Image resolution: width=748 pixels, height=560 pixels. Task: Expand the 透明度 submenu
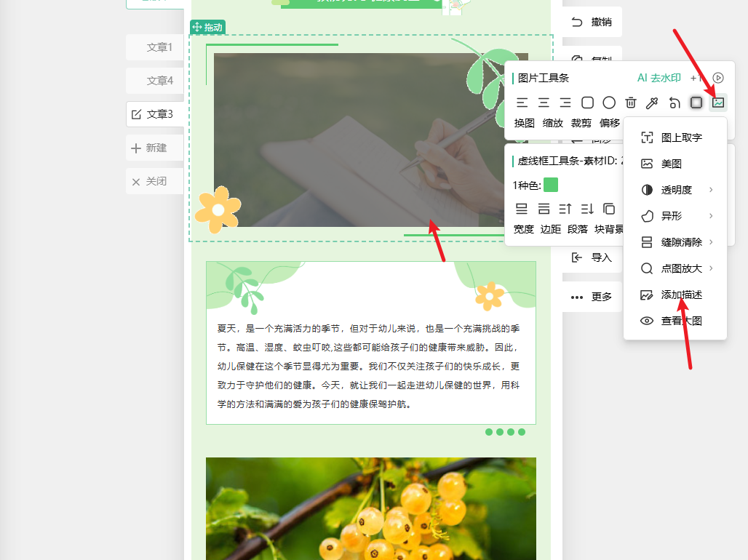pyautogui.click(x=675, y=190)
